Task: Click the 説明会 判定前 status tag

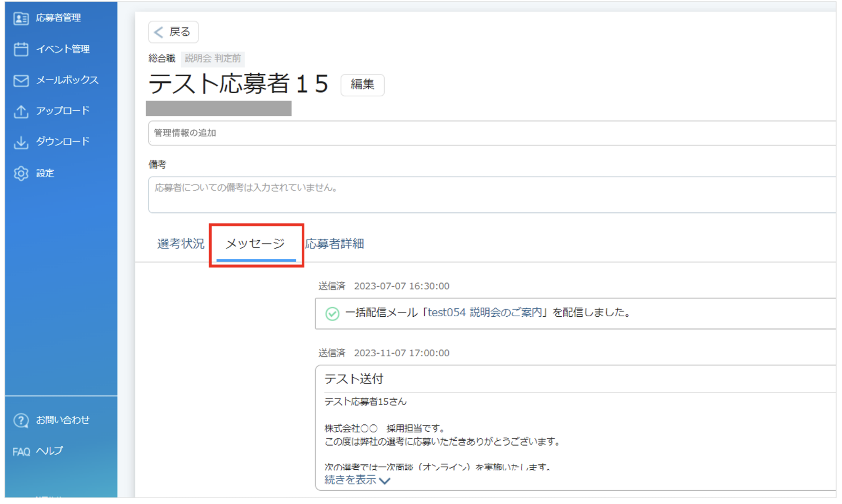Action: (x=213, y=58)
